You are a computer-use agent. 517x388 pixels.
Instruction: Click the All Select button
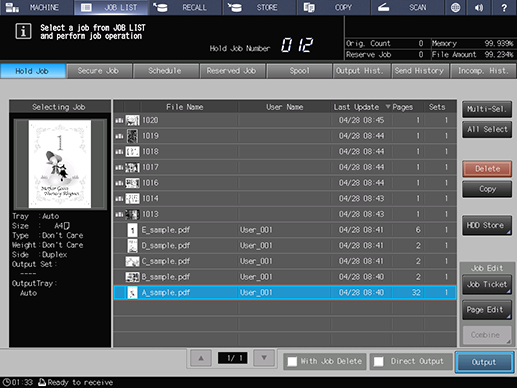click(x=487, y=129)
